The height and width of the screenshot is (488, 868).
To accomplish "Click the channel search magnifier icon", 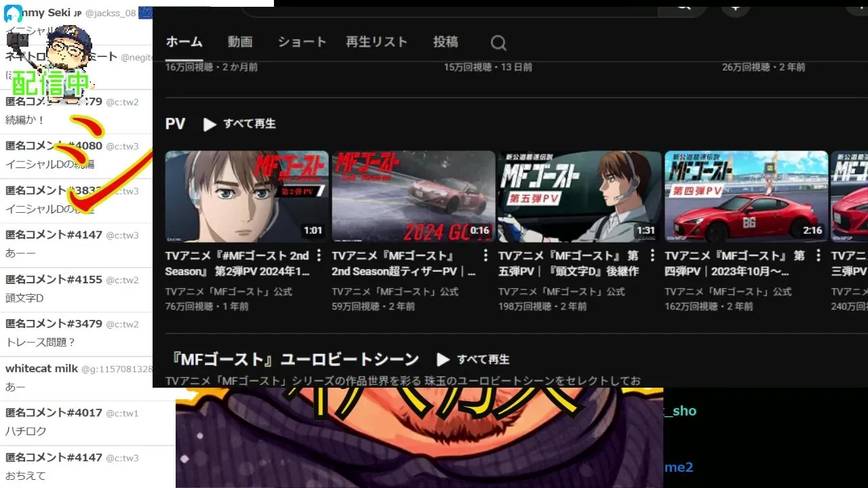I will [x=498, y=43].
